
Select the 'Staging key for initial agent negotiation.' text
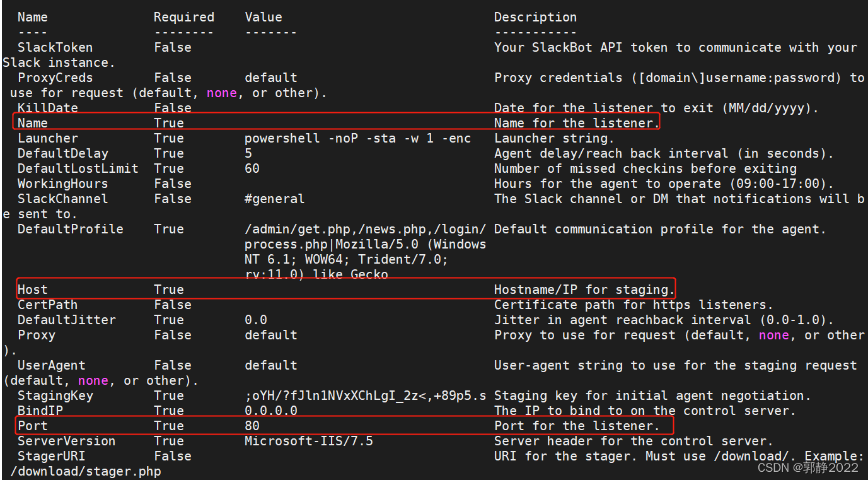652,395
